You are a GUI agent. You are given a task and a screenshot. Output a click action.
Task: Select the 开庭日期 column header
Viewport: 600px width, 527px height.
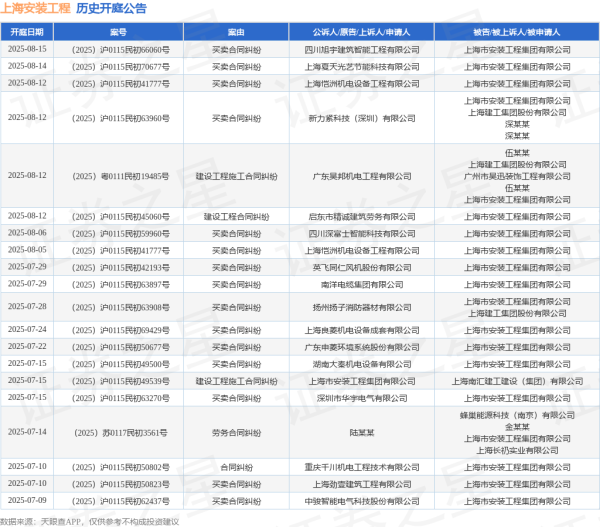click(x=27, y=32)
